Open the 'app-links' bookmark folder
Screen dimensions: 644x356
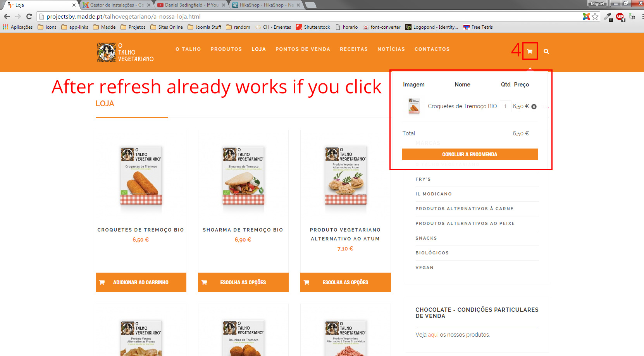point(75,27)
